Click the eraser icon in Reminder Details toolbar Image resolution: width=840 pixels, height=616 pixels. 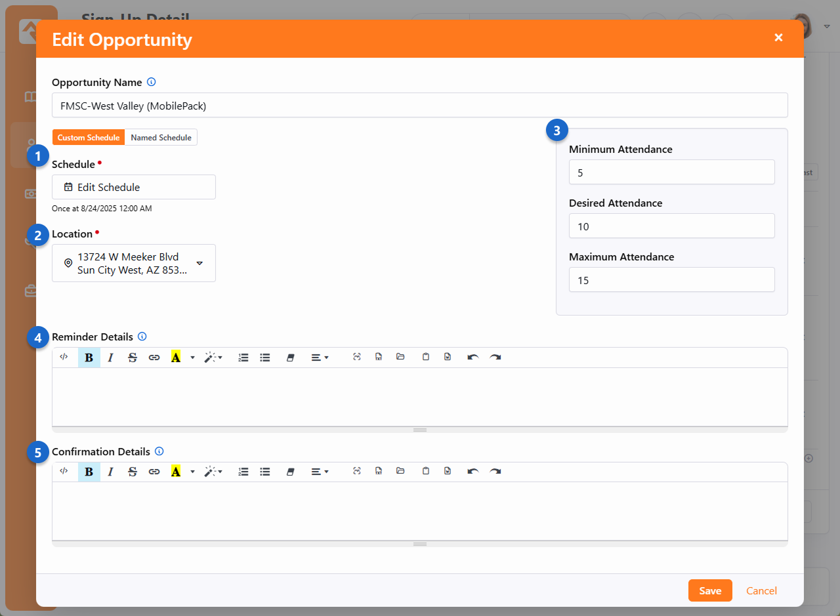point(291,358)
